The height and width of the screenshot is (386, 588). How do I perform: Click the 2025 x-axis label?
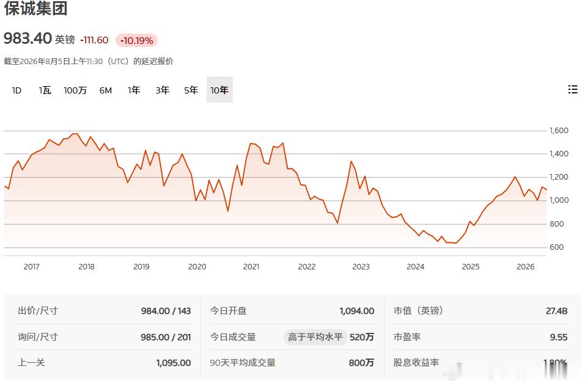[471, 266]
